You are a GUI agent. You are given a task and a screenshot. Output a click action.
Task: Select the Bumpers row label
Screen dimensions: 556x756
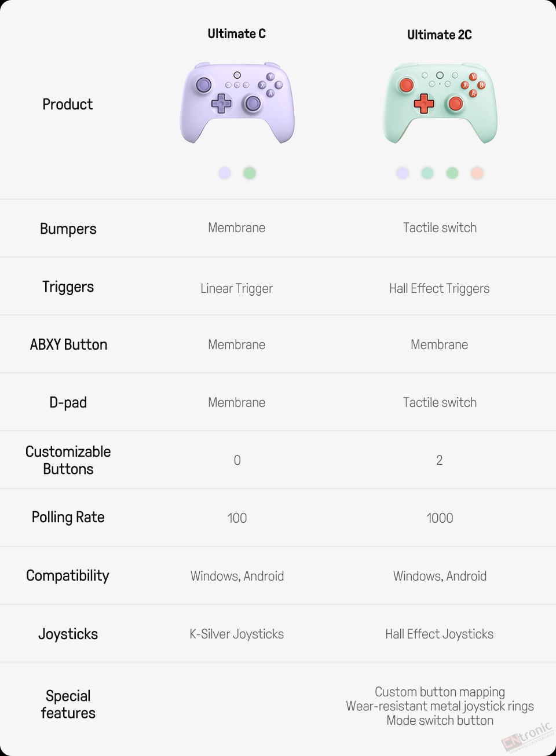[68, 229]
